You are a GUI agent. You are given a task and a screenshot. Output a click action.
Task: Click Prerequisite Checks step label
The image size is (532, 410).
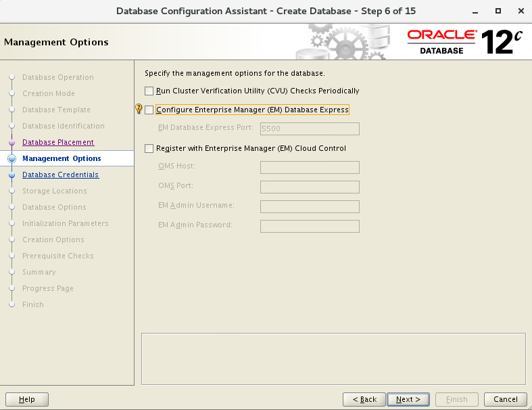(x=58, y=256)
